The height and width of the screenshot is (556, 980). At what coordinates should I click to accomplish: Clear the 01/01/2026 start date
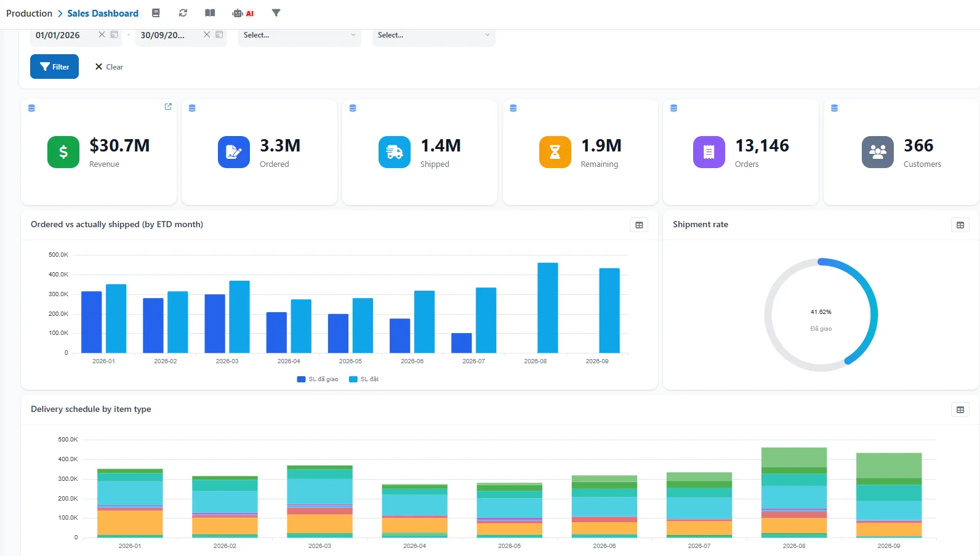click(102, 34)
